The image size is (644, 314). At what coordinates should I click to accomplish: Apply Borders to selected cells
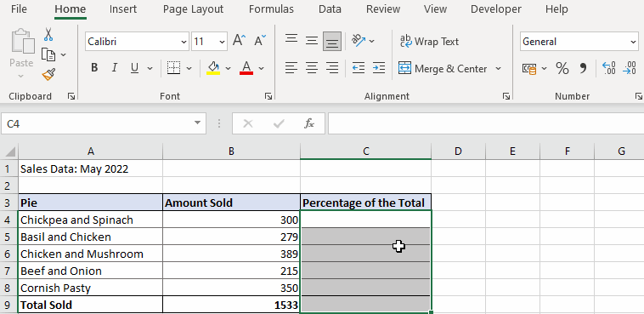[174, 68]
